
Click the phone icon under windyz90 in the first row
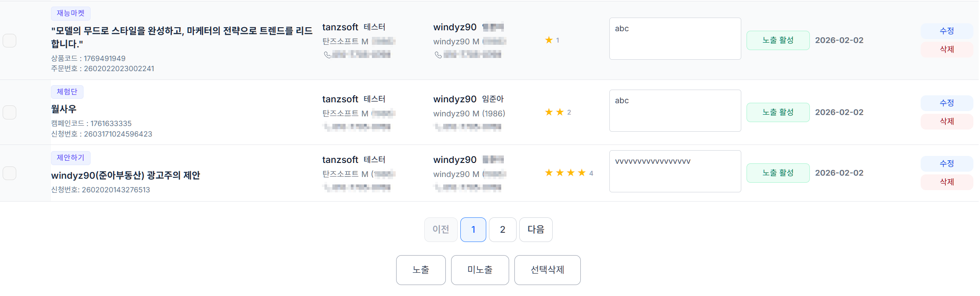[438, 54]
